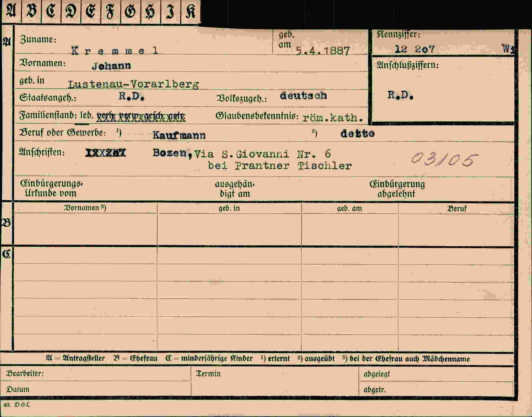Image resolution: width=532 pixels, height=417 pixels.
Task: Click the section B side marker
Action: click(6, 223)
